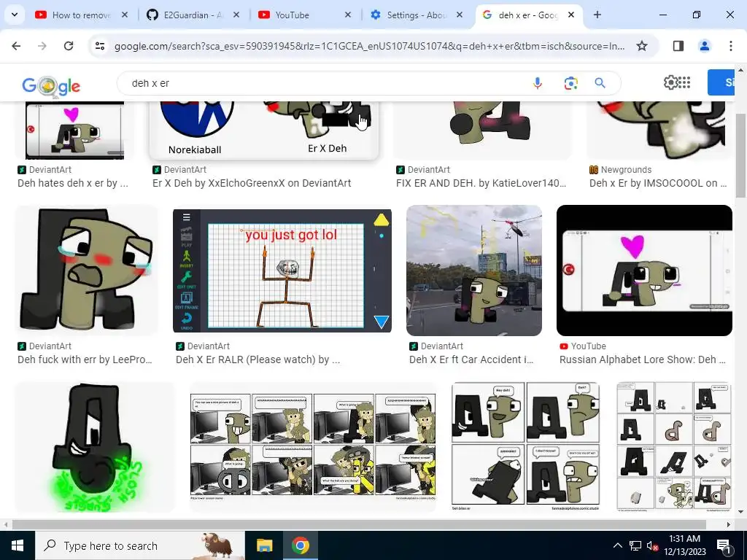This screenshot has height=560, width=747.
Task: Open 'Deh X Er ft Car Accident' link
Action: coord(471,359)
